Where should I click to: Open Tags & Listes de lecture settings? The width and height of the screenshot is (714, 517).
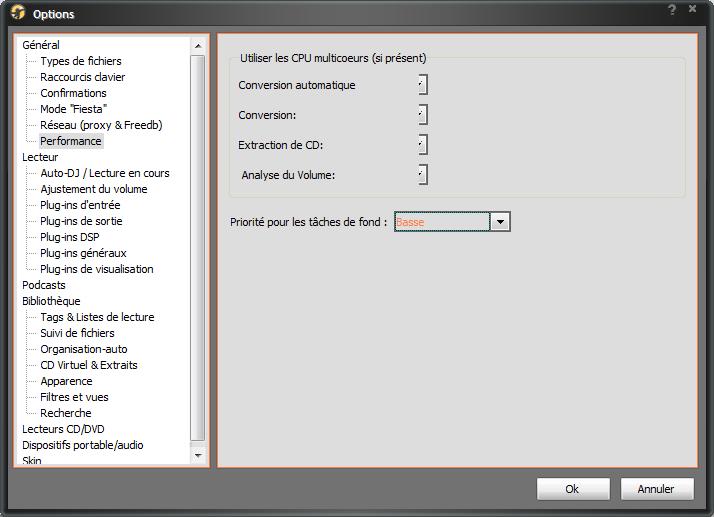click(x=97, y=317)
